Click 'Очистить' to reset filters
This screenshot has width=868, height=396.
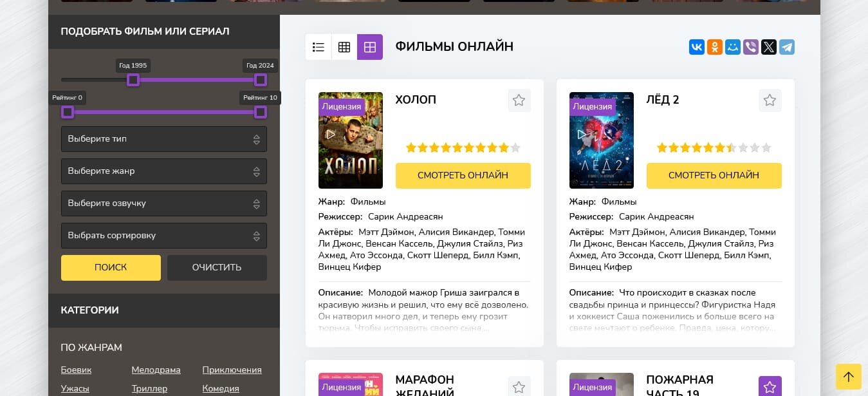pyautogui.click(x=217, y=268)
